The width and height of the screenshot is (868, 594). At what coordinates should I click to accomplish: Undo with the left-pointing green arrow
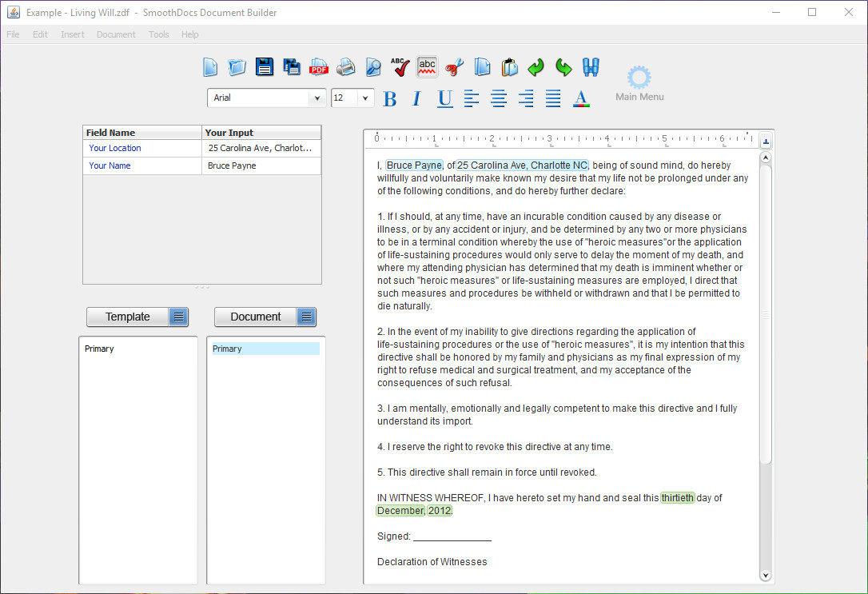pyautogui.click(x=536, y=67)
